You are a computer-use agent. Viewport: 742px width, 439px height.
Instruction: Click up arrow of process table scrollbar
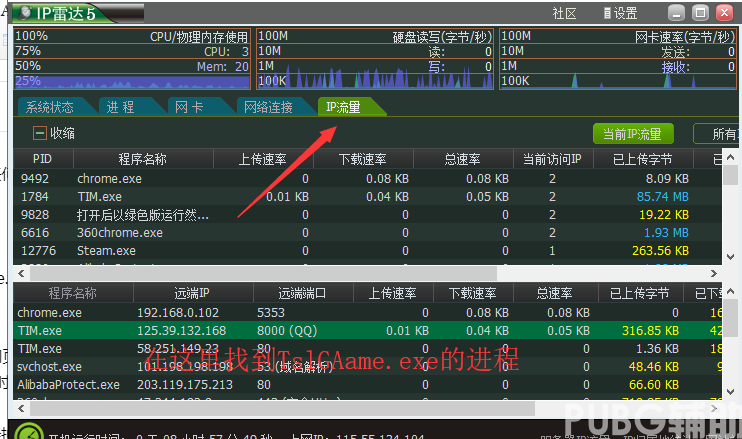tap(730, 157)
